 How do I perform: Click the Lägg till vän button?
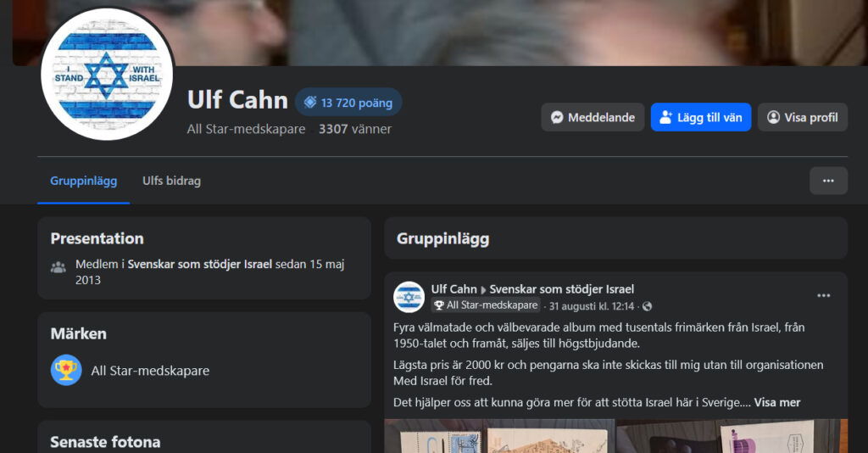[x=701, y=117]
